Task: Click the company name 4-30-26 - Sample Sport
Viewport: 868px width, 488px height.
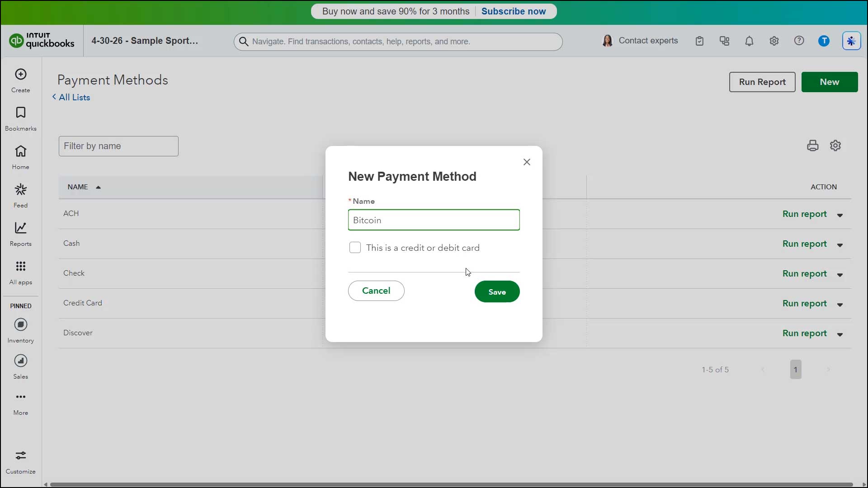Action: [x=145, y=41]
